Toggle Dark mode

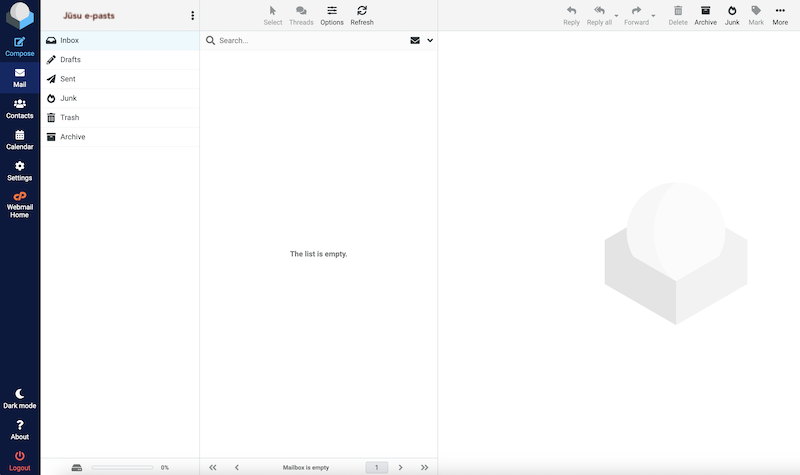pos(19,398)
